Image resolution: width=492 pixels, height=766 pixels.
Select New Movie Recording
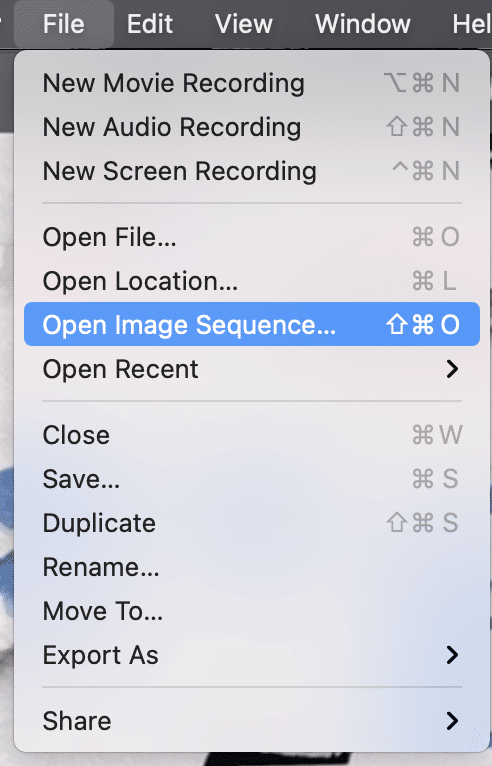tap(252, 83)
